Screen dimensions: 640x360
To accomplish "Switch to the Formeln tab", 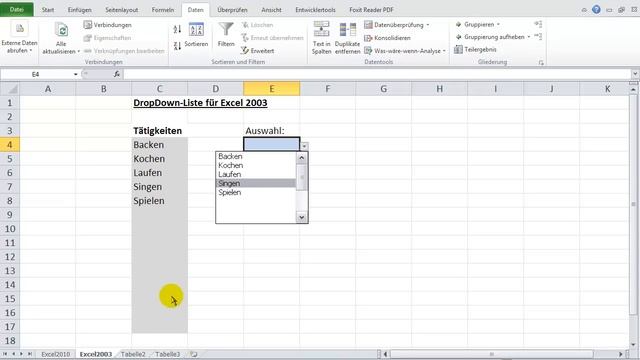I will [x=163, y=10].
